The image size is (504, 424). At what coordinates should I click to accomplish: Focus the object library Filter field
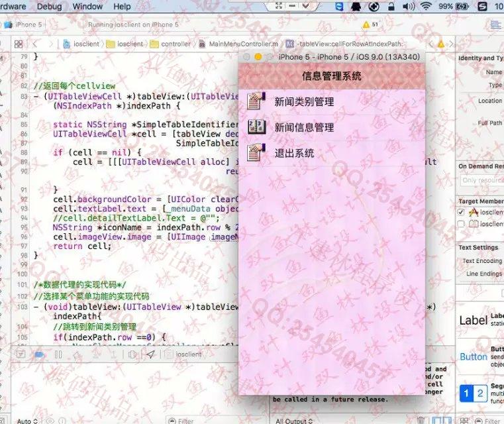[x=489, y=421]
